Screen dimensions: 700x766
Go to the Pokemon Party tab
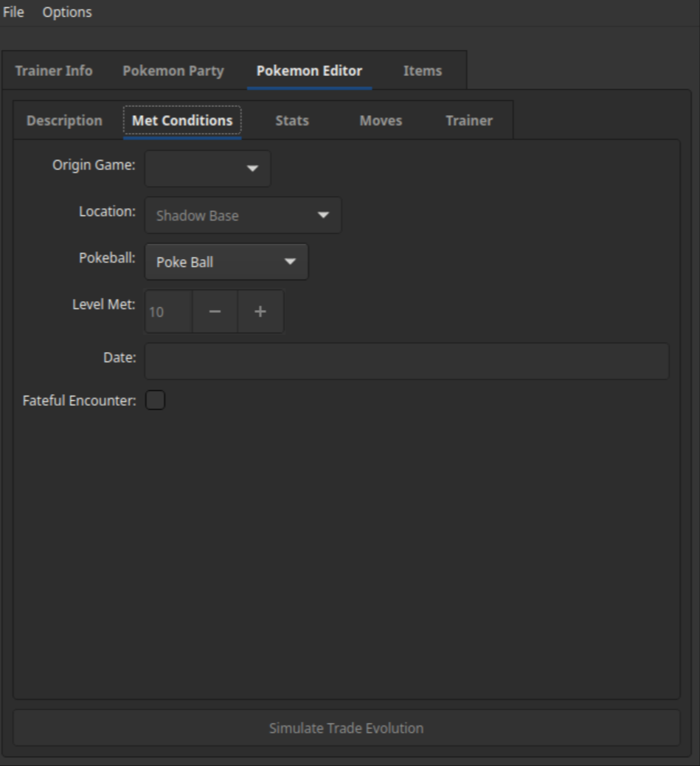(x=173, y=71)
